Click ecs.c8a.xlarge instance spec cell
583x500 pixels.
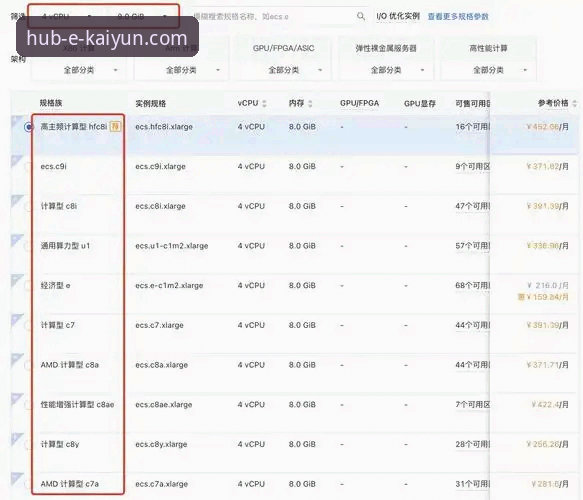162,365
